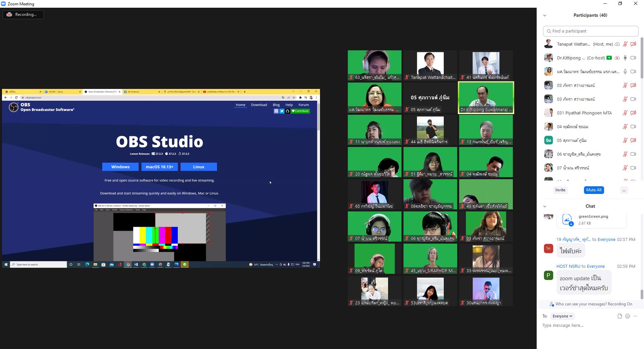
Task: Mute Dr.Kittipong co-host microphone
Action: 625,58
